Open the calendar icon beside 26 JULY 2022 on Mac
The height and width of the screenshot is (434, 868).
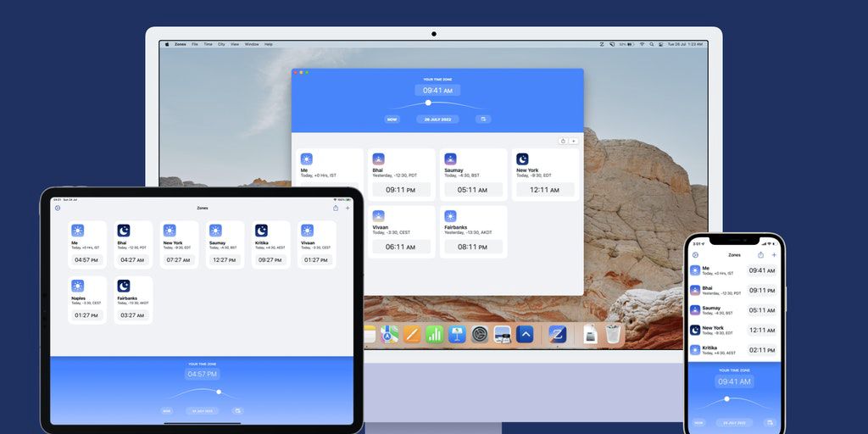(x=482, y=120)
